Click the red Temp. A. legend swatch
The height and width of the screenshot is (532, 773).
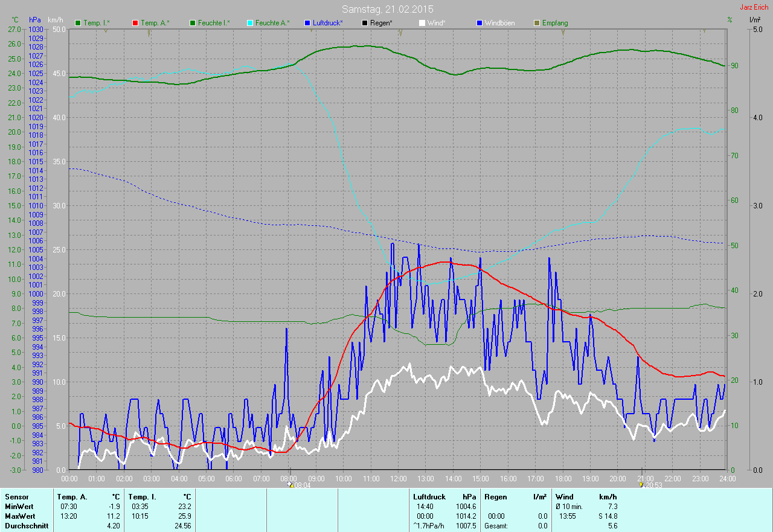pos(135,23)
